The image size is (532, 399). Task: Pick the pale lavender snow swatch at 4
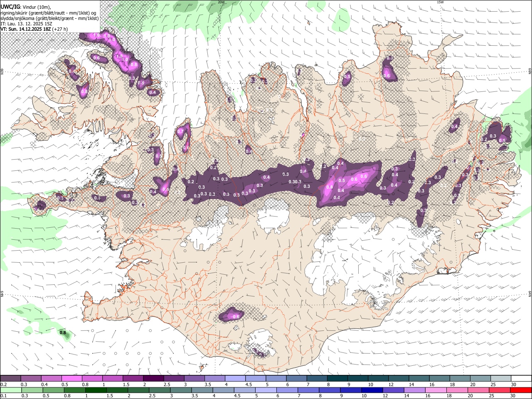(x=235, y=379)
